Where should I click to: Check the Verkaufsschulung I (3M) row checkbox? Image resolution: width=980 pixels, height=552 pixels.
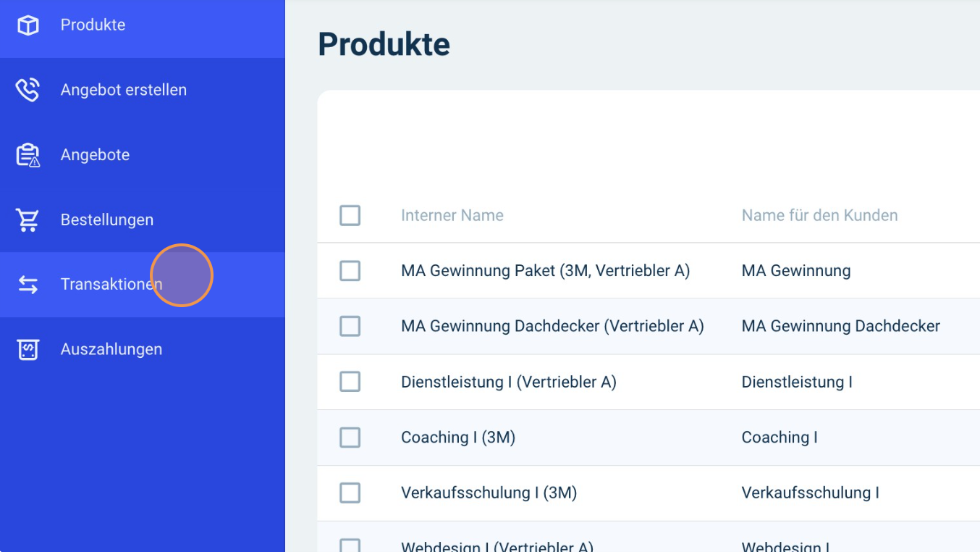coord(350,493)
